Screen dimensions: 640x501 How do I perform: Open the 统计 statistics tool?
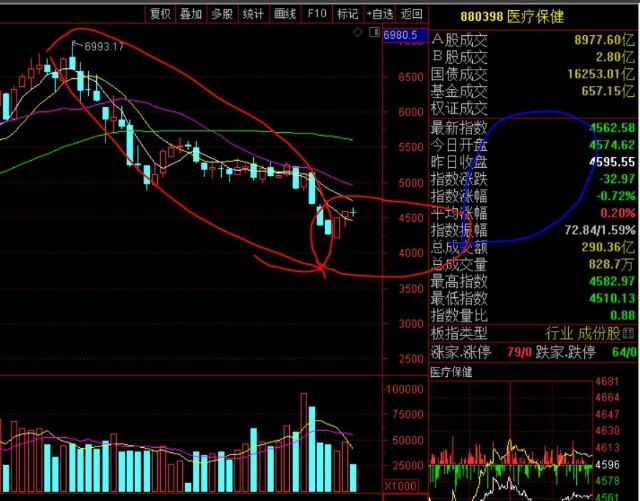point(254,14)
